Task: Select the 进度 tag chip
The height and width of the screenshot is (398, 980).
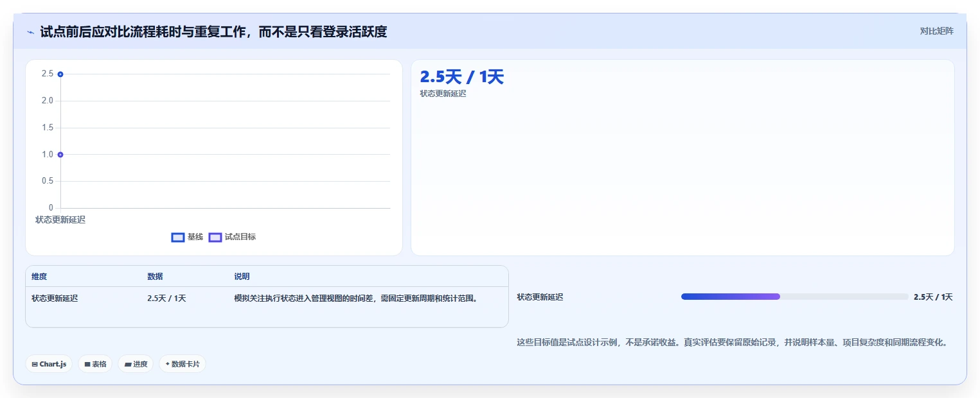Action: click(136, 364)
